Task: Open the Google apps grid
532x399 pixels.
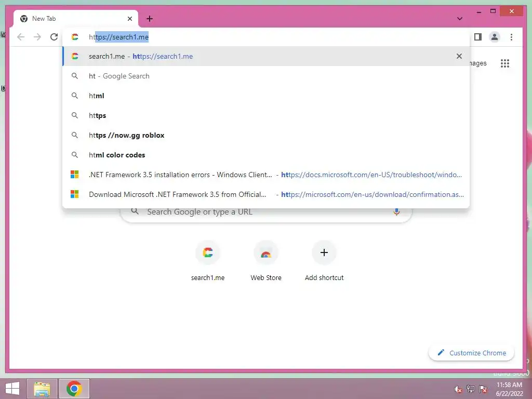Action: [x=505, y=63]
